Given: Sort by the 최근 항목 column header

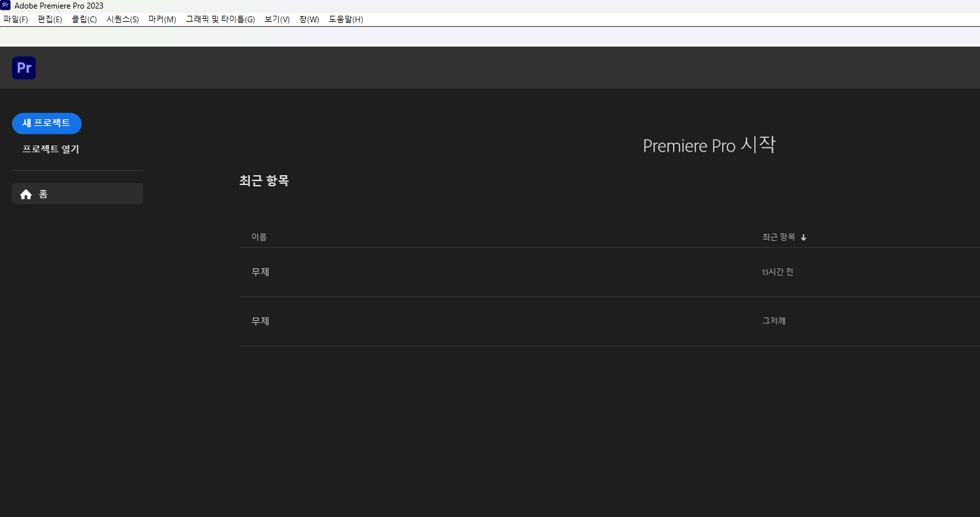Looking at the screenshot, I should [779, 237].
